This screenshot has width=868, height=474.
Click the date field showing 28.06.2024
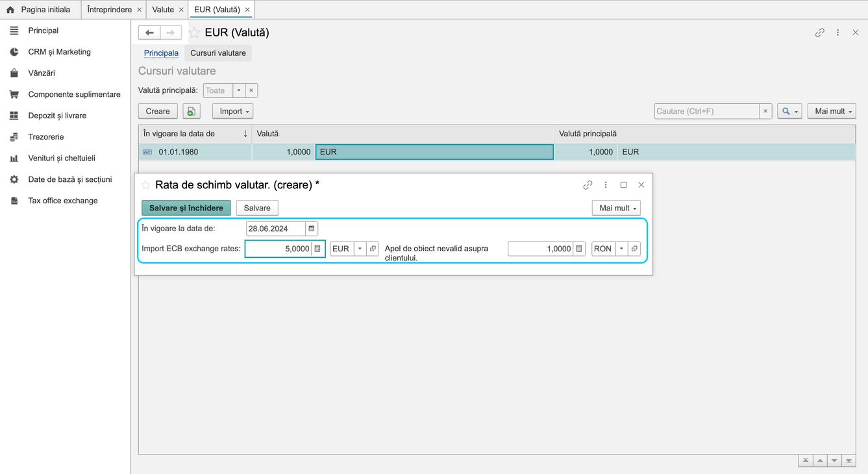tap(276, 229)
